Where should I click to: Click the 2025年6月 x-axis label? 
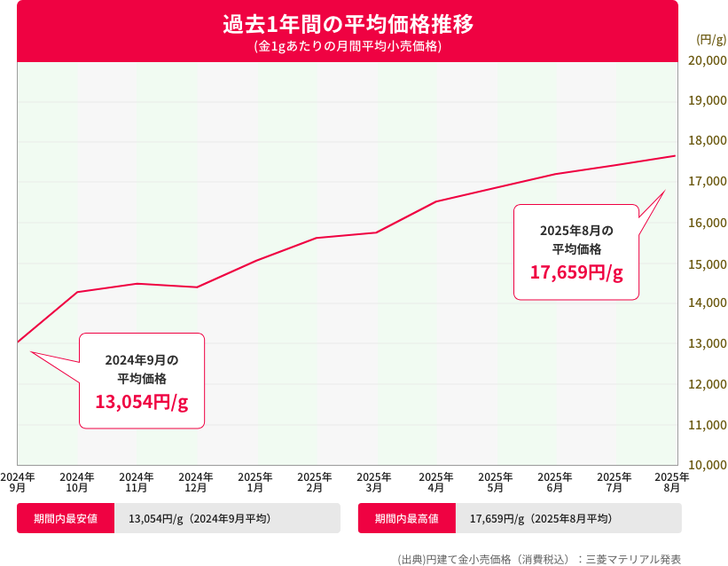[554, 482]
